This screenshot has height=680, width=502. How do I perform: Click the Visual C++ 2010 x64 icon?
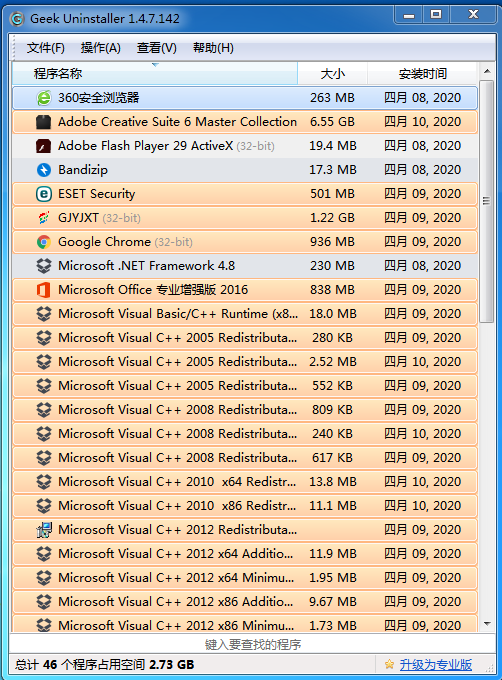[44, 482]
